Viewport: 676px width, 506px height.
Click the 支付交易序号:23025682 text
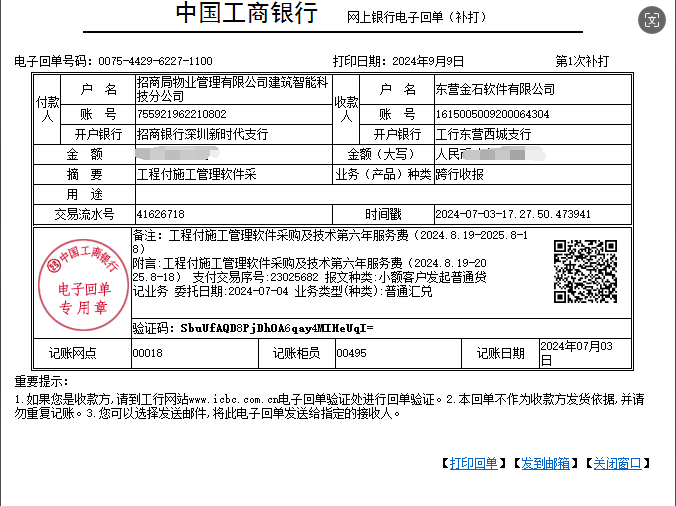point(255,277)
